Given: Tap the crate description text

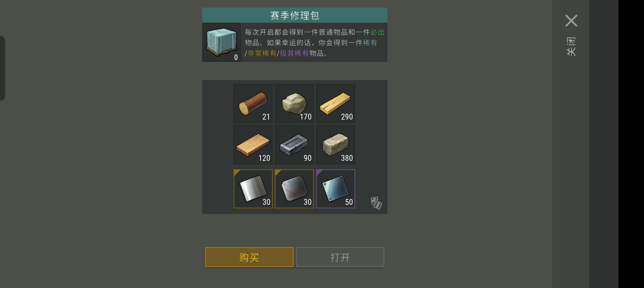Looking at the screenshot, I should [315, 43].
